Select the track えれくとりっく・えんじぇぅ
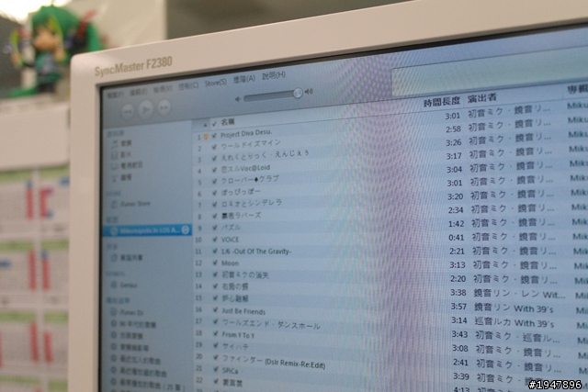Viewport: 588px width, 392px height. (x=265, y=155)
